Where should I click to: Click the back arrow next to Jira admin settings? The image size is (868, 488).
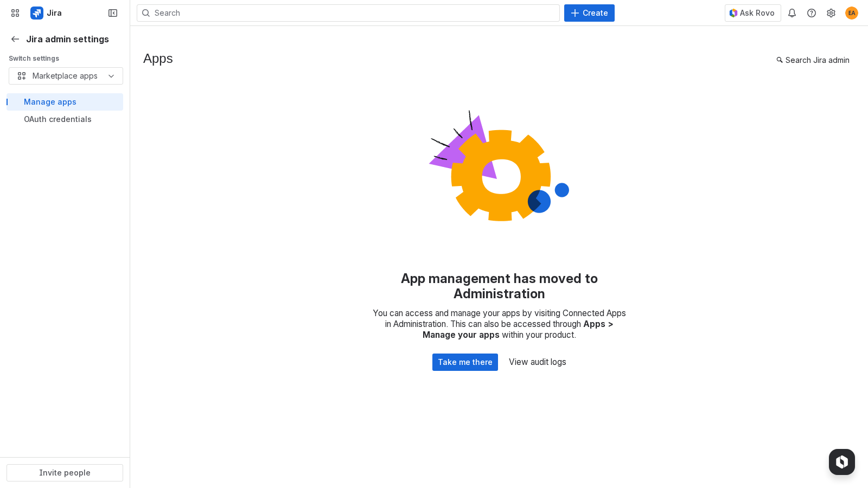tap(15, 39)
